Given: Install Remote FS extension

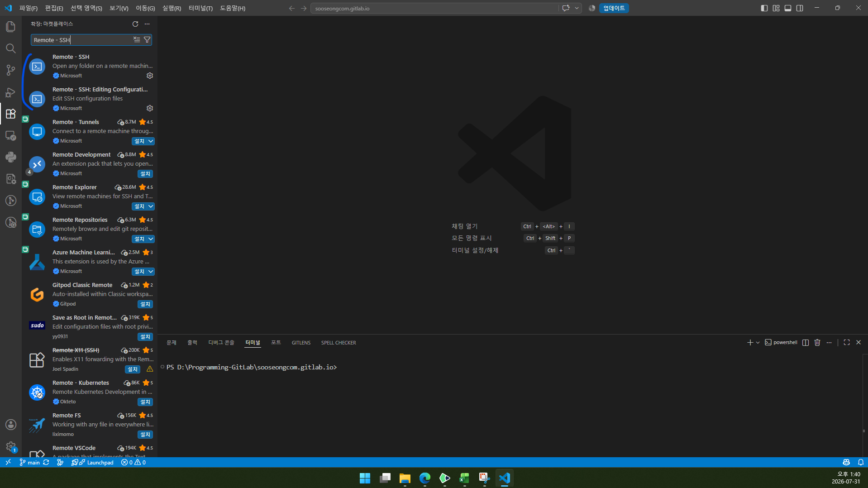Looking at the screenshot, I should (145, 435).
